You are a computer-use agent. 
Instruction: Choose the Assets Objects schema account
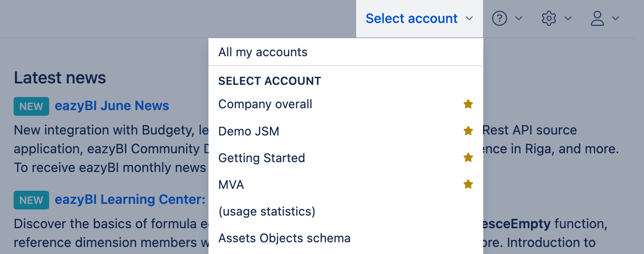click(285, 238)
